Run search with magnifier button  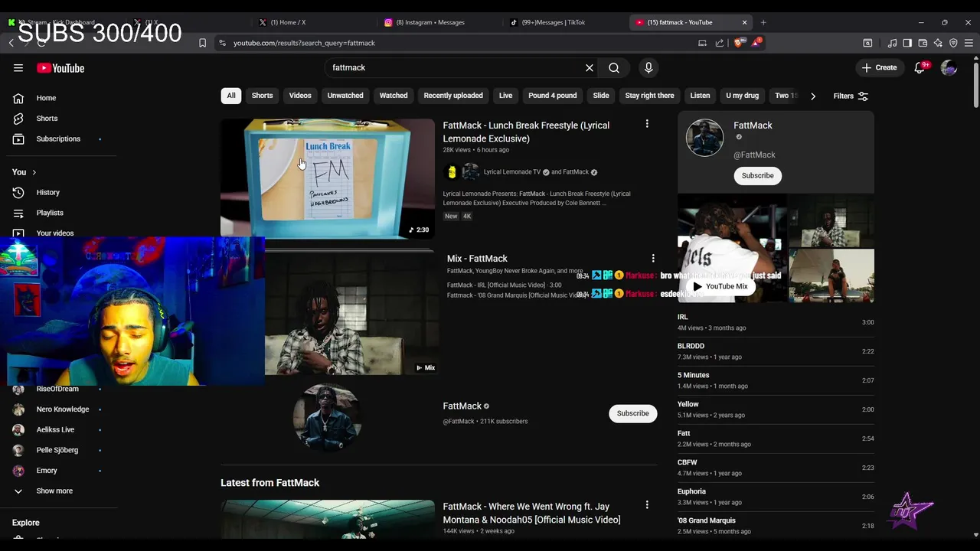point(614,68)
